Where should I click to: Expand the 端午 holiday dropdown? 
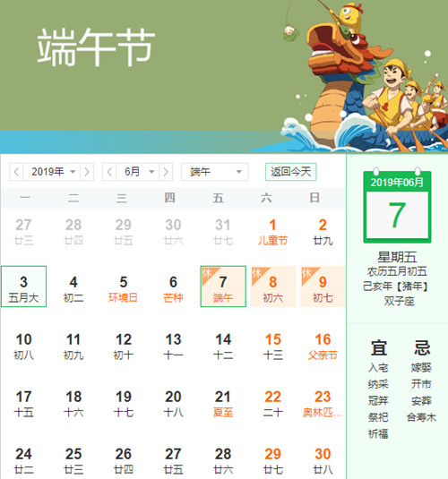215,172
